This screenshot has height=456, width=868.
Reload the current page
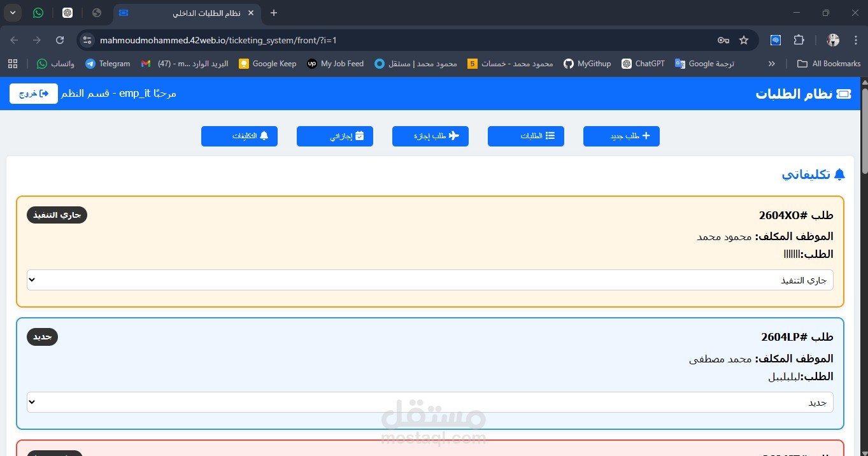(60, 40)
